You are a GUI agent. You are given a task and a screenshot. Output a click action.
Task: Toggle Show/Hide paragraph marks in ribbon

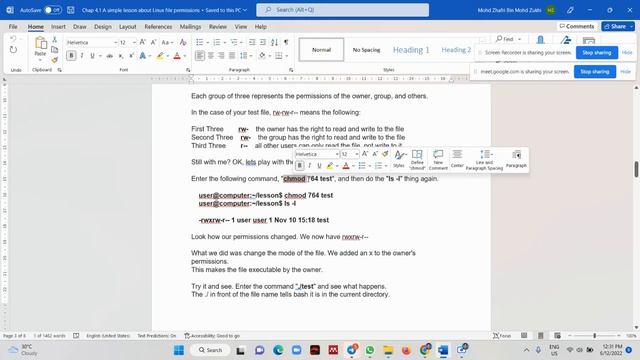pos(286,42)
